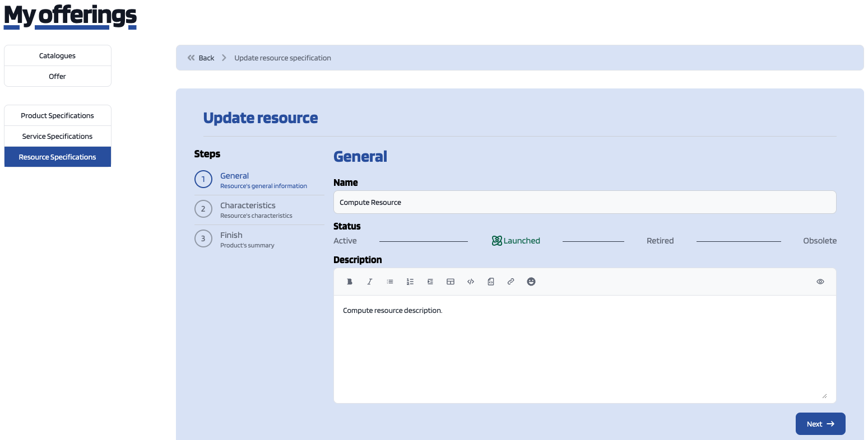
Task: Set status to Obsolete
Action: [820, 241]
